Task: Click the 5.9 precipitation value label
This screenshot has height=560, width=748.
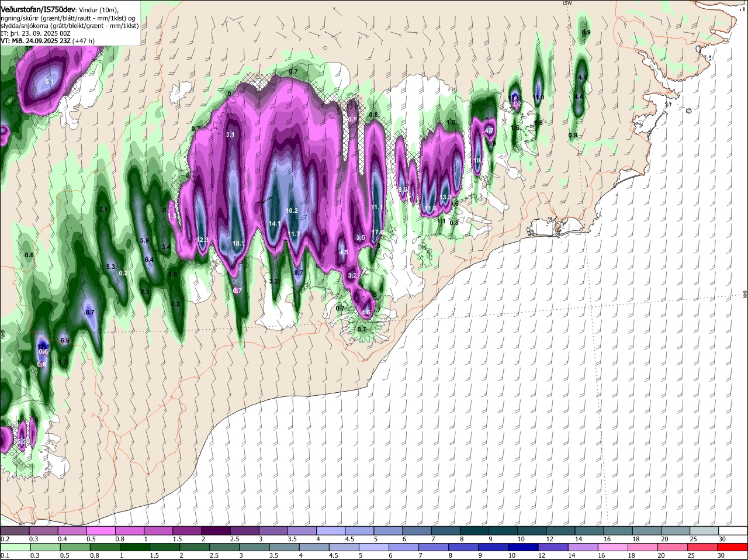Action: point(145,240)
